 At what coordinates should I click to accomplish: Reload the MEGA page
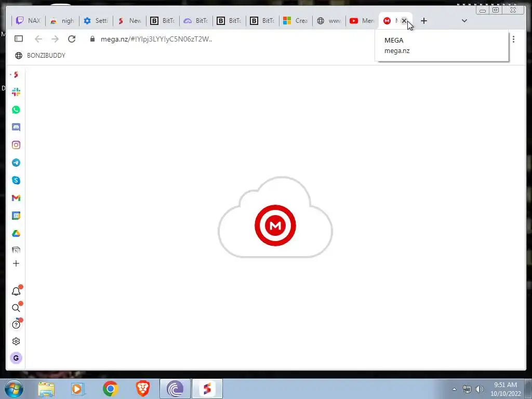coord(72,39)
